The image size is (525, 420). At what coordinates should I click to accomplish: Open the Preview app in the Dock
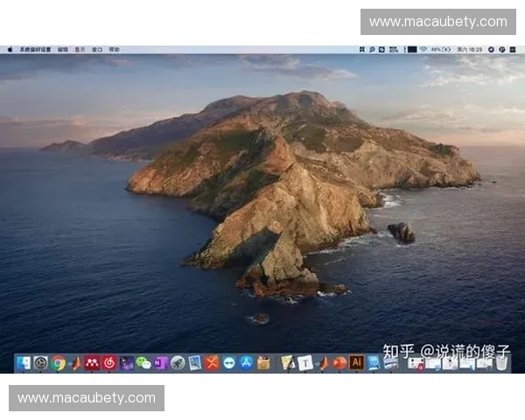tap(194, 362)
